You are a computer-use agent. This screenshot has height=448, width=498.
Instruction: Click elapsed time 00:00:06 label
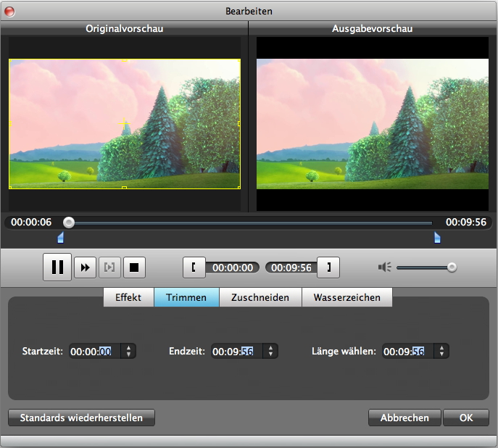(x=31, y=222)
